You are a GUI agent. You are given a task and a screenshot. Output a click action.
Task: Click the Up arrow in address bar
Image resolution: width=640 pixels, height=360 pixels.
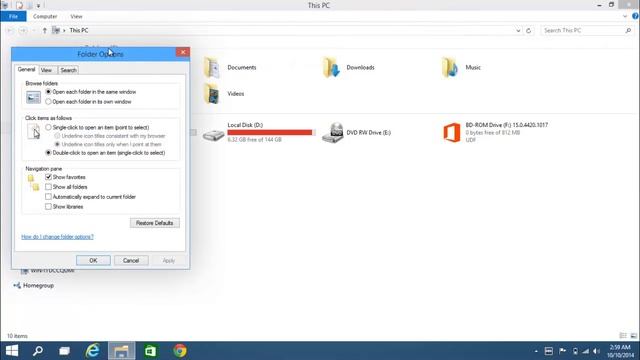click(44, 31)
